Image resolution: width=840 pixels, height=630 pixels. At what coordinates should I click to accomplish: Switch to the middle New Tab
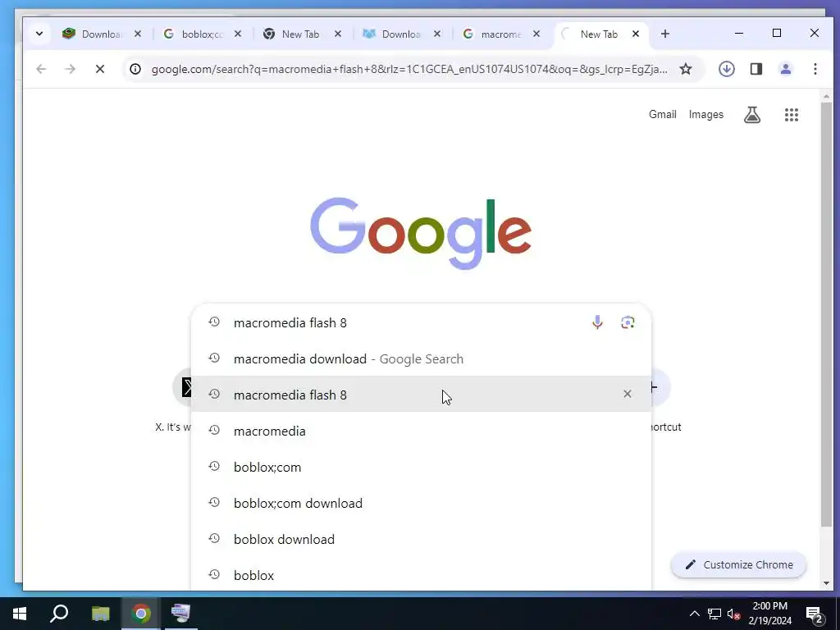point(302,34)
